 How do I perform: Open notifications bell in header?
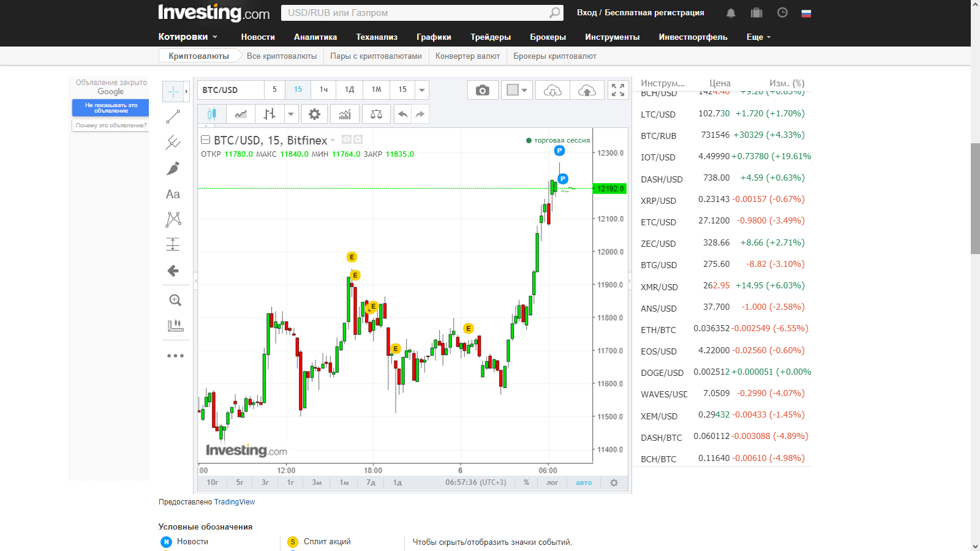click(x=731, y=13)
